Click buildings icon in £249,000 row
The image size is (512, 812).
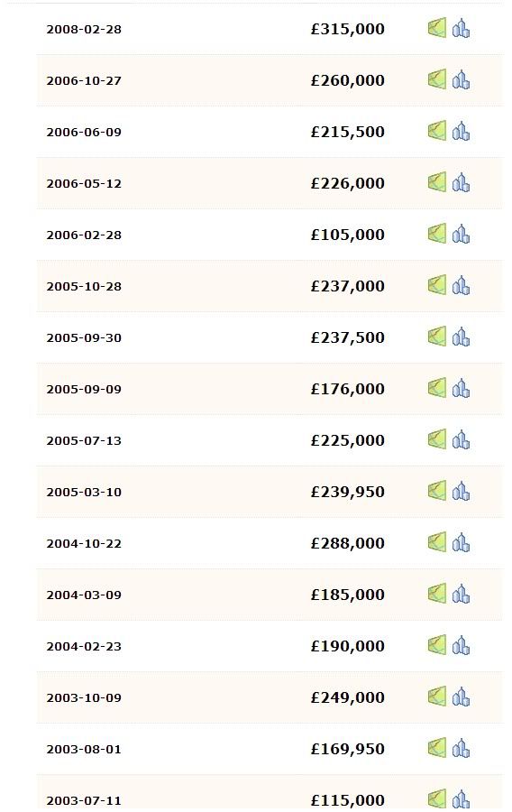(461, 697)
